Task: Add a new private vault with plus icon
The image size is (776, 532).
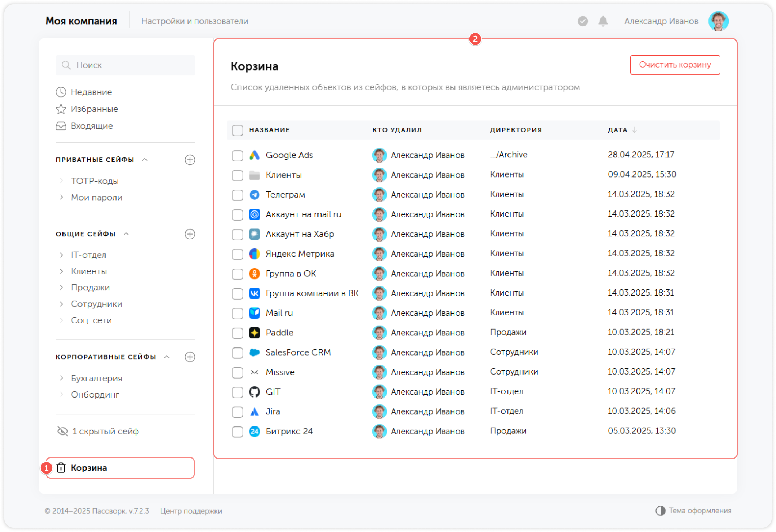Action: [190, 160]
